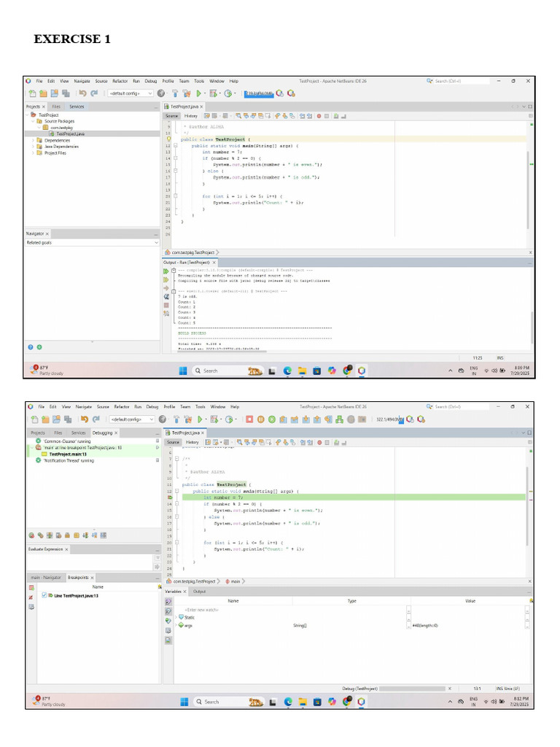Open Related goals dropdown in Navigator
Image resolution: width=560 pixels, height=747 pixels.
click(92, 242)
